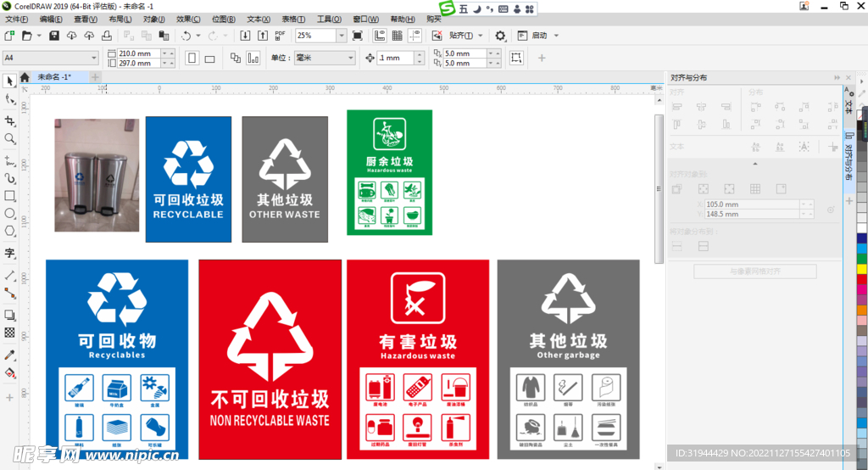Open the units (毫米) dropdown
This screenshot has height=470, width=868.
[x=350, y=58]
